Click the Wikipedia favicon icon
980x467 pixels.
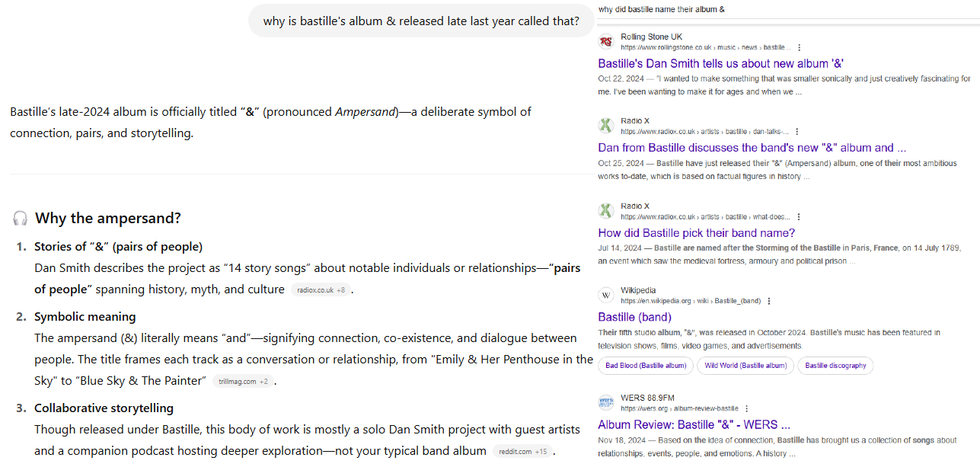tap(606, 295)
